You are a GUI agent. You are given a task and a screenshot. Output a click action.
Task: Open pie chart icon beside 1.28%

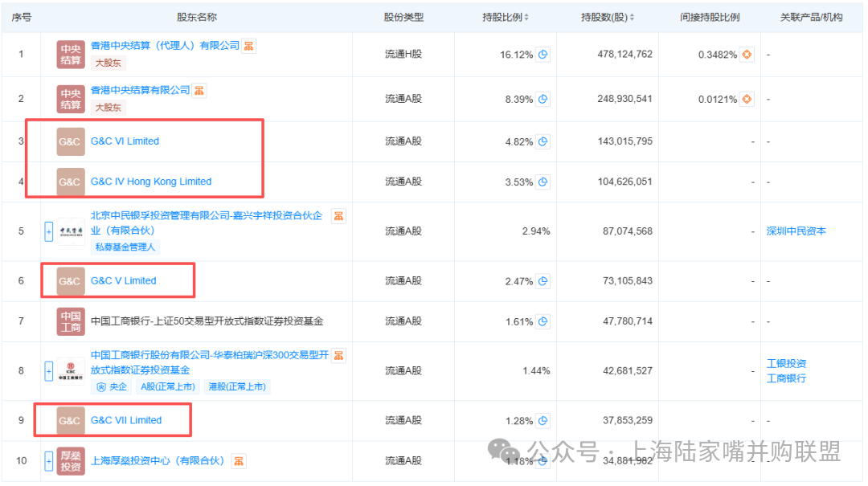[543, 421]
